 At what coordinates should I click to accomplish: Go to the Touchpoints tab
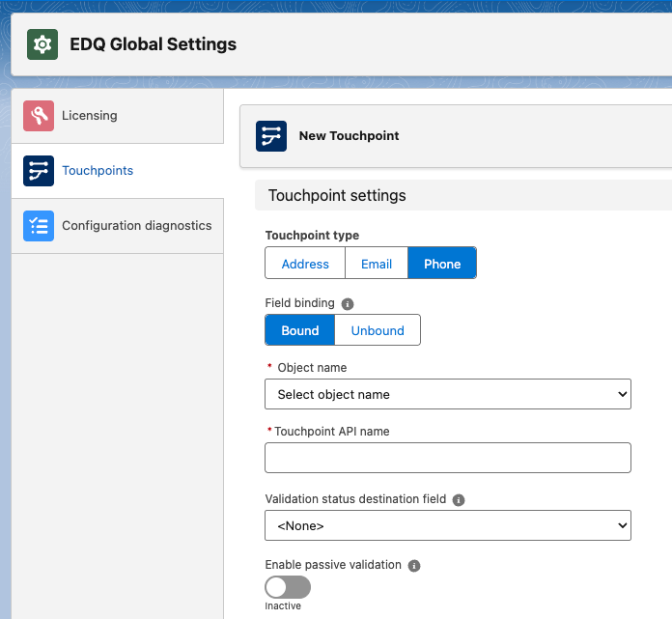pyautogui.click(x=98, y=171)
